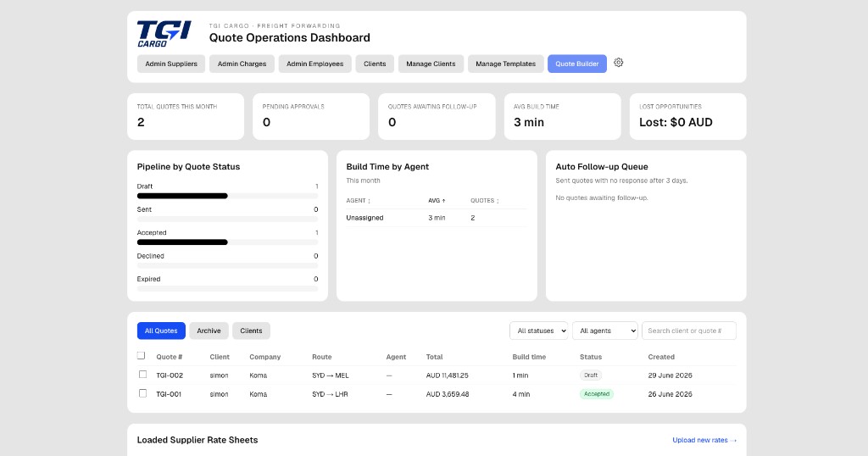Switch to the Clients tab above the table

251,331
